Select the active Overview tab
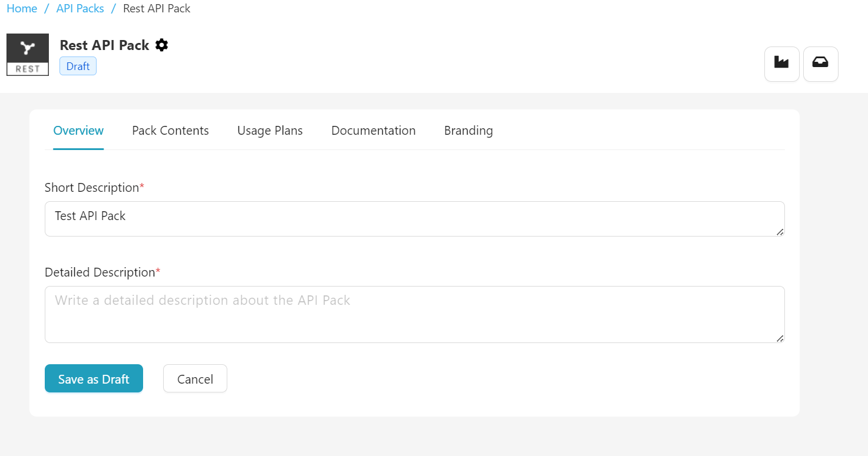The height and width of the screenshot is (456, 868). (x=78, y=130)
